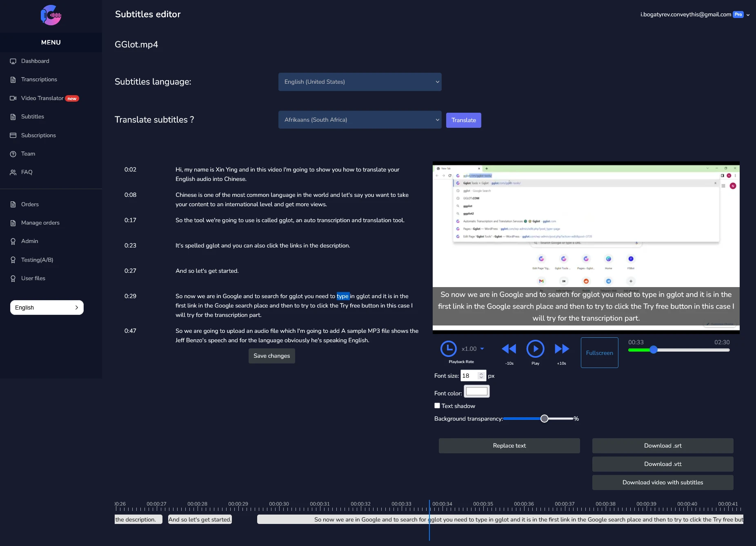The image size is (756, 546).
Task: Open Dashboard from sidebar icon
Action: coord(13,61)
